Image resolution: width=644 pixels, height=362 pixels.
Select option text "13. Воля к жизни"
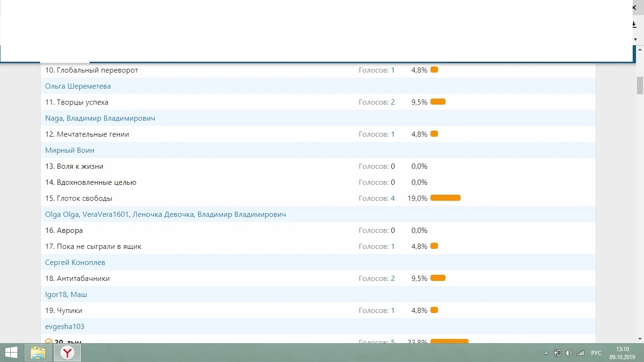tap(74, 166)
